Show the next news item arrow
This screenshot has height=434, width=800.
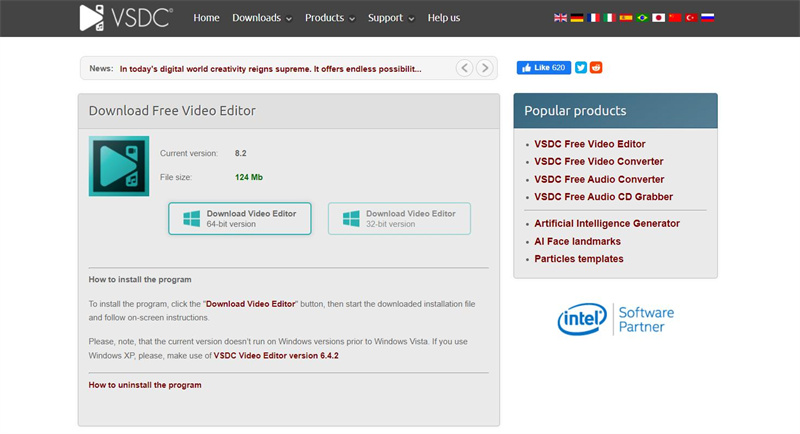click(485, 68)
